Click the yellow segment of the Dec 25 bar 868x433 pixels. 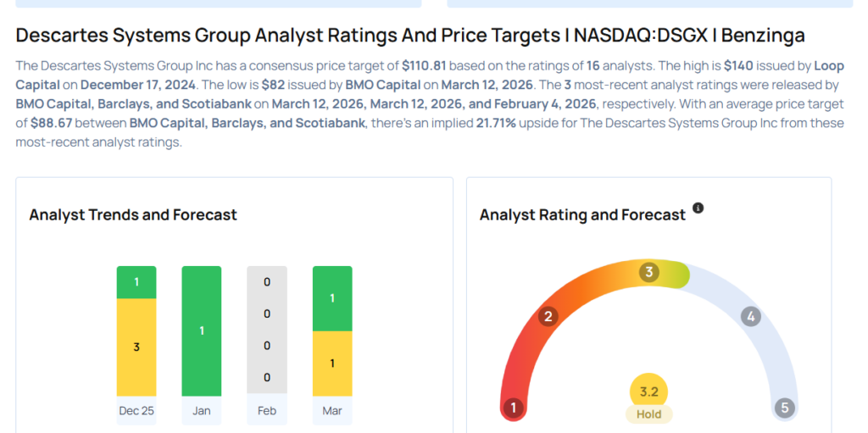coord(136,347)
